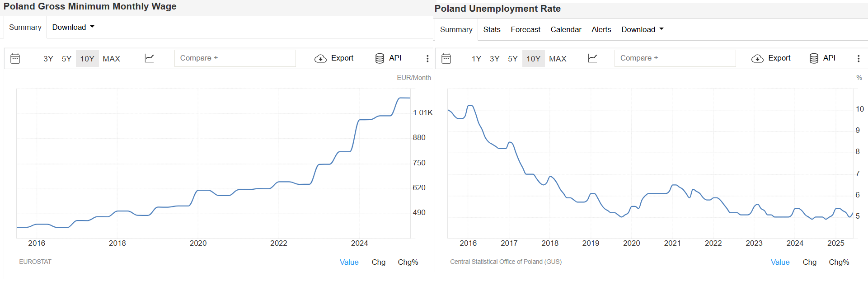Select 1Y range on unemployment chart
This screenshot has width=868, height=281.
click(476, 59)
